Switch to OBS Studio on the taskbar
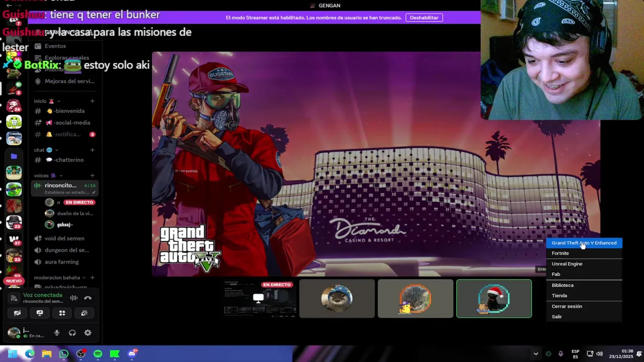This screenshot has height=362, width=644. 80,354
